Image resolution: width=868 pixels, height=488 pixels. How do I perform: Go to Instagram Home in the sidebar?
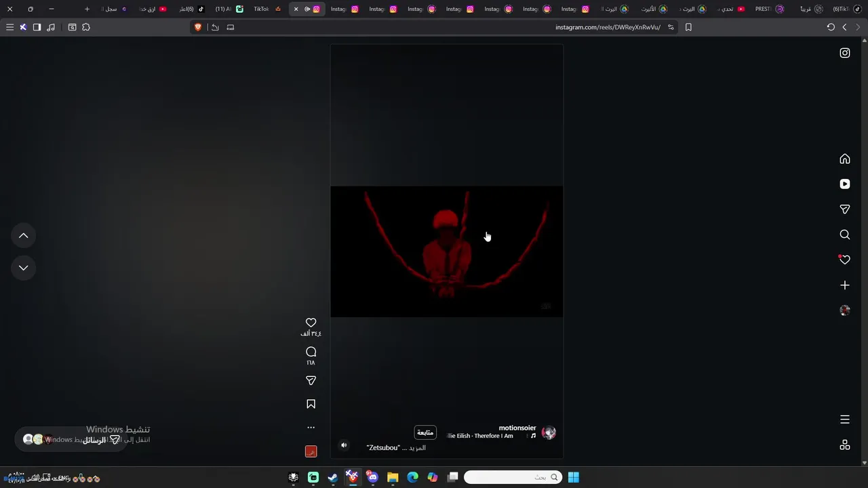845,159
